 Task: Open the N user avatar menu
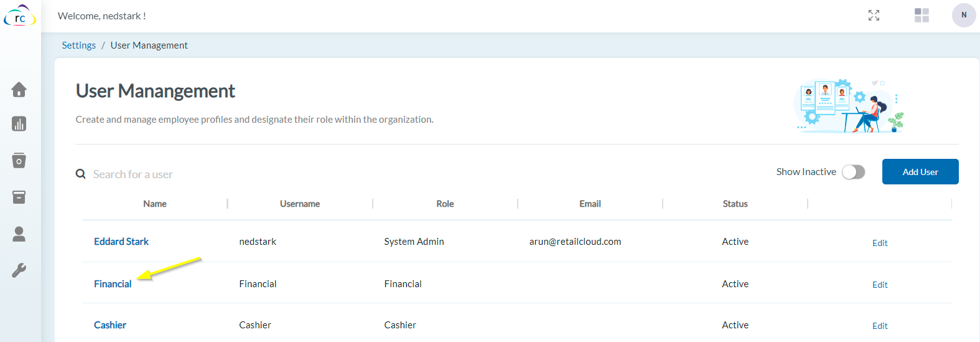964,15
